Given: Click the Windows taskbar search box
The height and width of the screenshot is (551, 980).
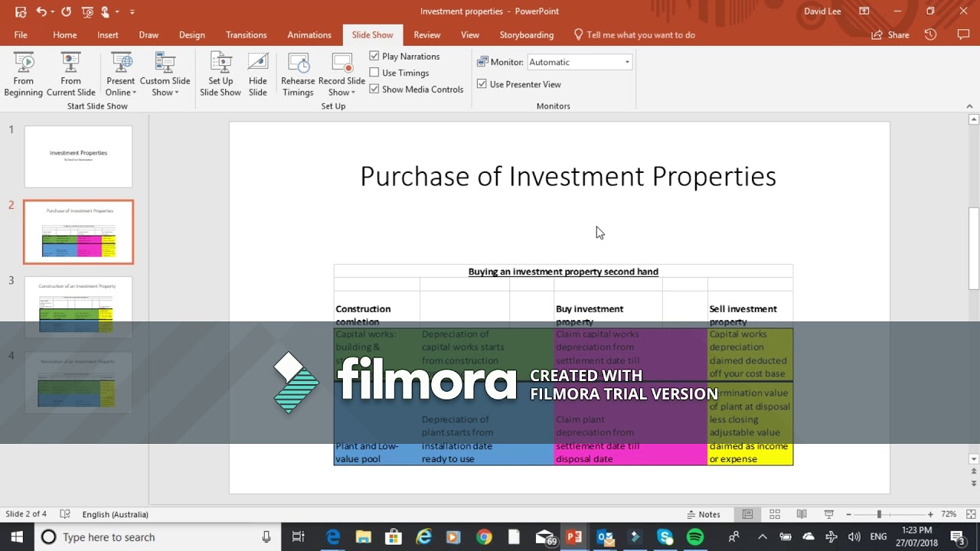Looking at the screenshot, I should tap(158, 537).
